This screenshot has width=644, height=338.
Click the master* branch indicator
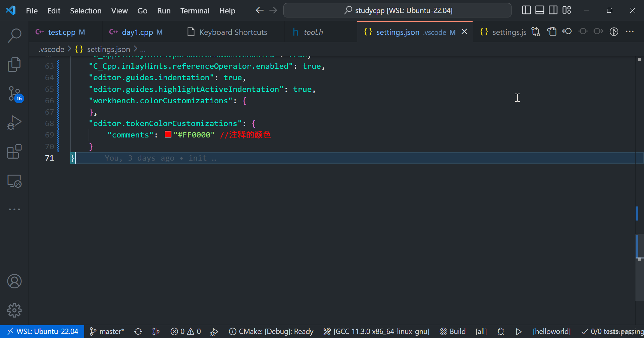107,332
